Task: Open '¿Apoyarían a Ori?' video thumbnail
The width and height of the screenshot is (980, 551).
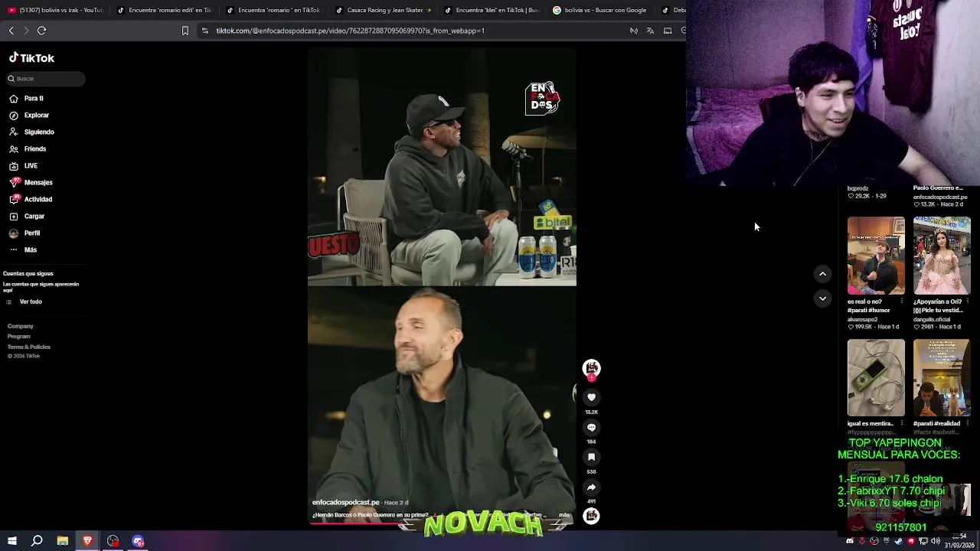Action: 942,256
